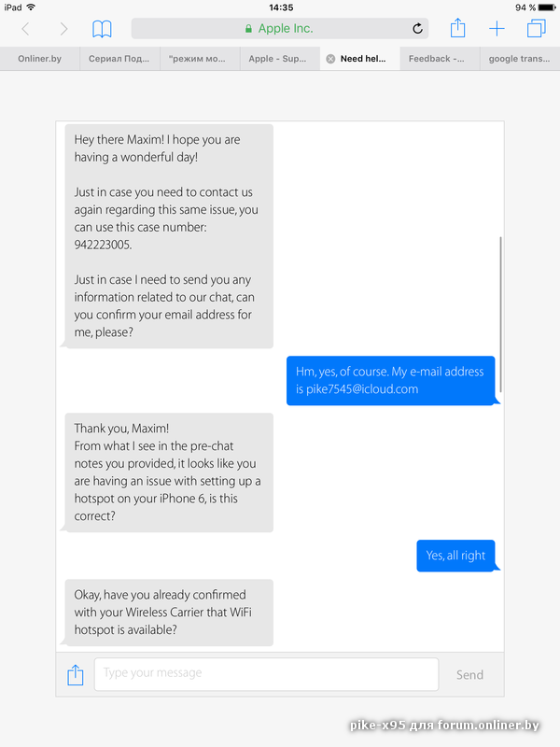
Task: Tap the Share icon in the Safari toolbar
Action: click(x=457, y=28)
